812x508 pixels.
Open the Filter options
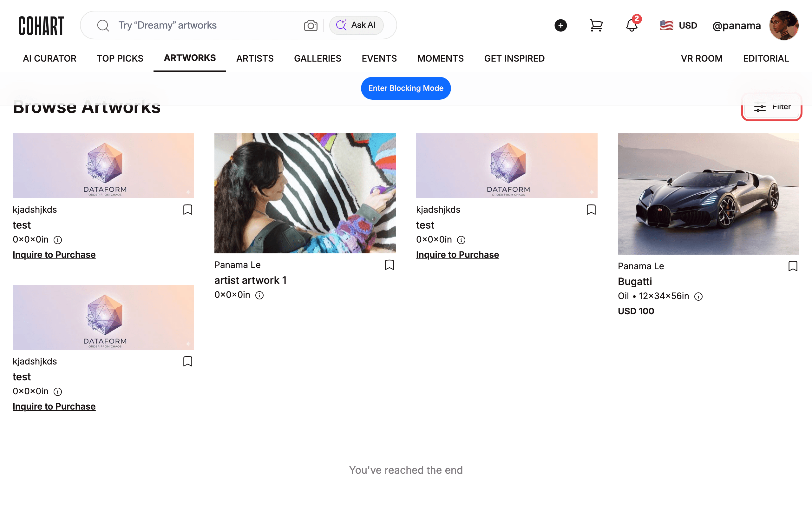[x=772, y=107]
